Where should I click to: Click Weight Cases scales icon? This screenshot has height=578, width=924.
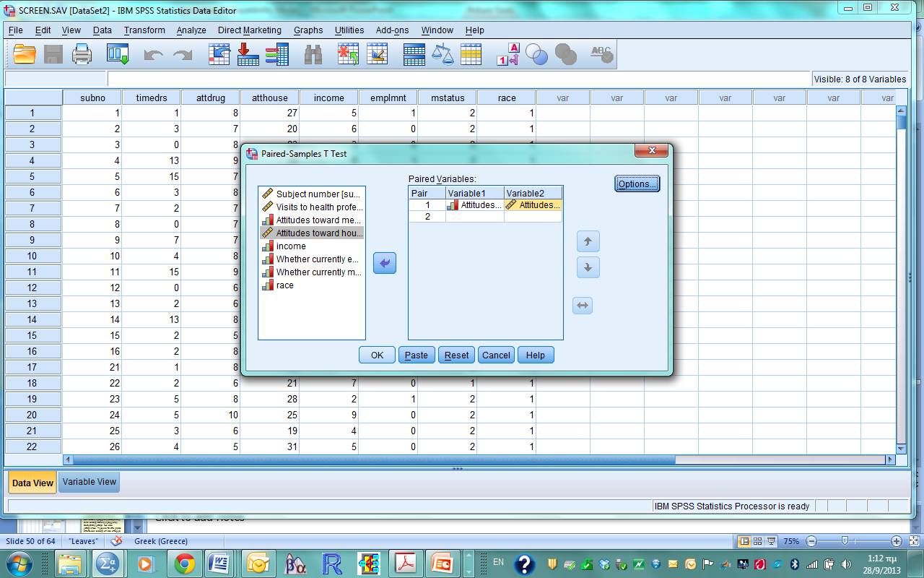[443, 54]
